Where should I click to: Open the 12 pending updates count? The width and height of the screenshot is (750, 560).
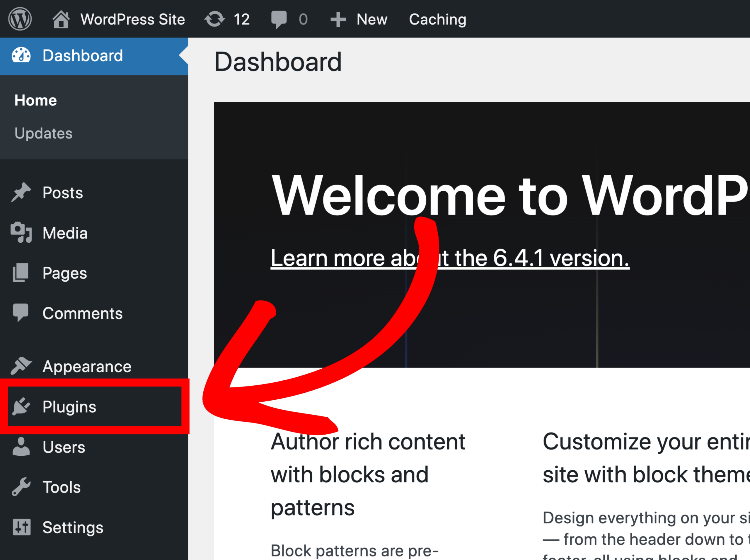[x=242, y=19]
